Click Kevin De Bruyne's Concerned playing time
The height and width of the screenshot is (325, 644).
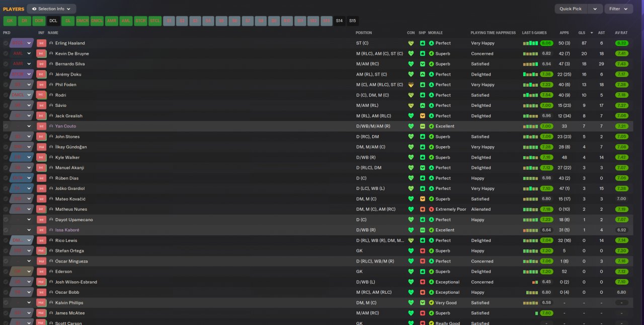click(x=482, y=53)
